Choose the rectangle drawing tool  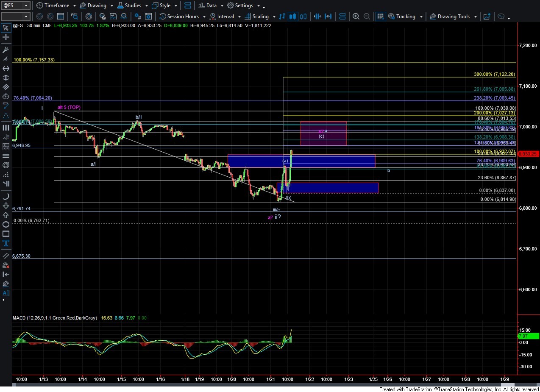6,234
